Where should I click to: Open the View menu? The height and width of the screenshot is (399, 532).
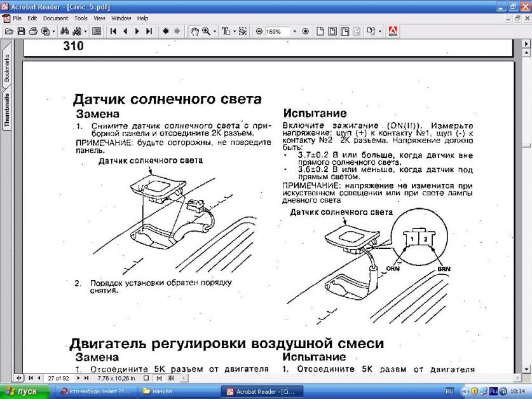coord(99,18)
